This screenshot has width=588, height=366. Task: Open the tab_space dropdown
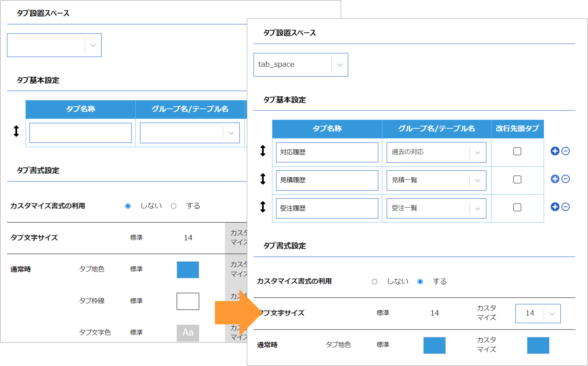pyautogui.click(x=301, y=65)
